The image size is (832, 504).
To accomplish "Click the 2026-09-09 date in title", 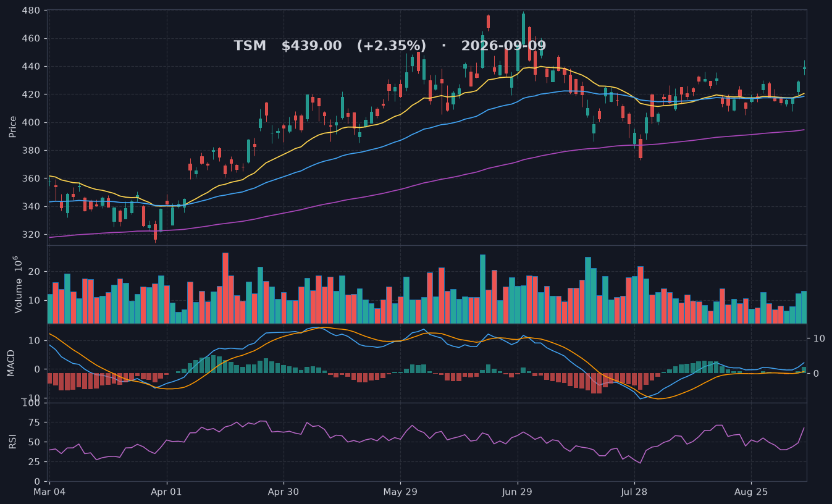I will (x=503, y=46).
